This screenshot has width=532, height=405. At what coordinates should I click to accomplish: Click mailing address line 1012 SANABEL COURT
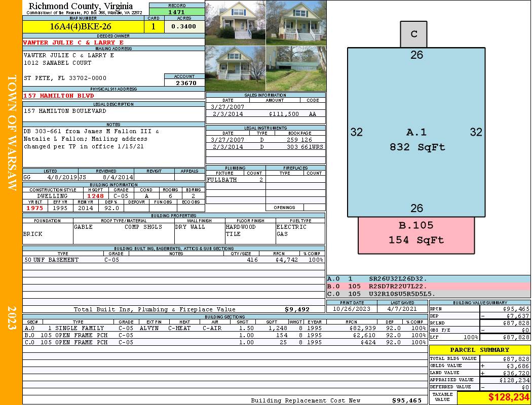57,63
